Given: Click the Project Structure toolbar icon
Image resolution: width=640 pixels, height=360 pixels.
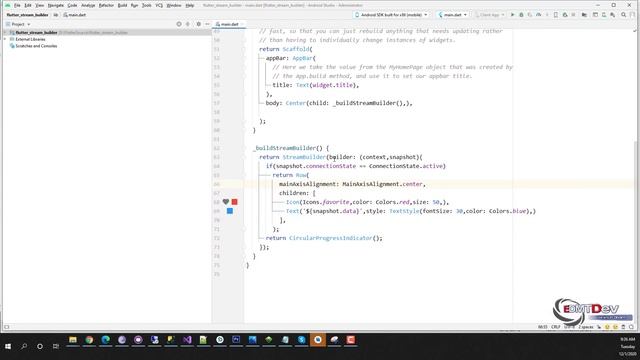Looking at the screenshot, I should click(584, 15).
